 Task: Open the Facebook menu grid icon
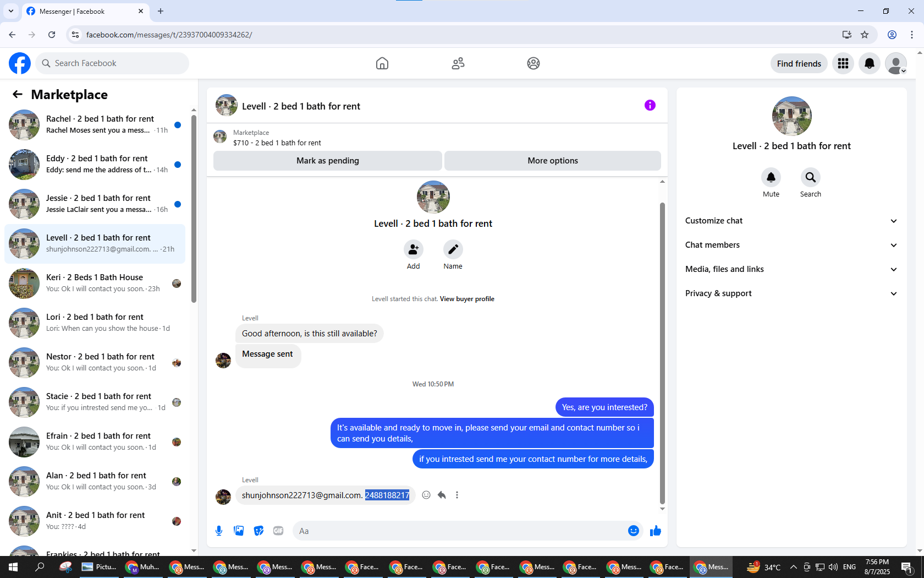point(843,63)
